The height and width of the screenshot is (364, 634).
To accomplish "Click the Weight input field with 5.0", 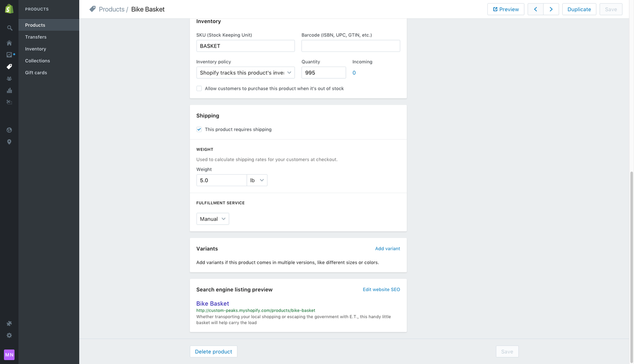I will 222,180.
